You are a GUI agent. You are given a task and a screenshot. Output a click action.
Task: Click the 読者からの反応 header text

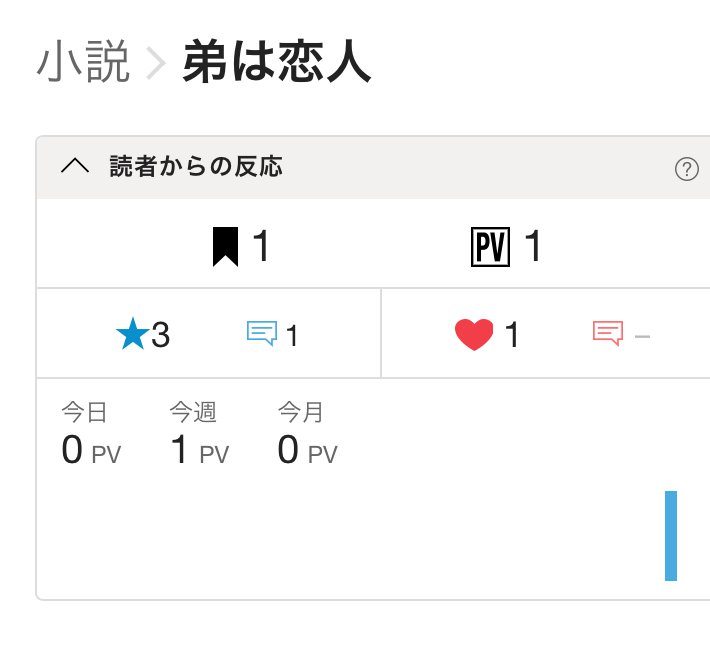pyautogui.click(x=196, y=166)
